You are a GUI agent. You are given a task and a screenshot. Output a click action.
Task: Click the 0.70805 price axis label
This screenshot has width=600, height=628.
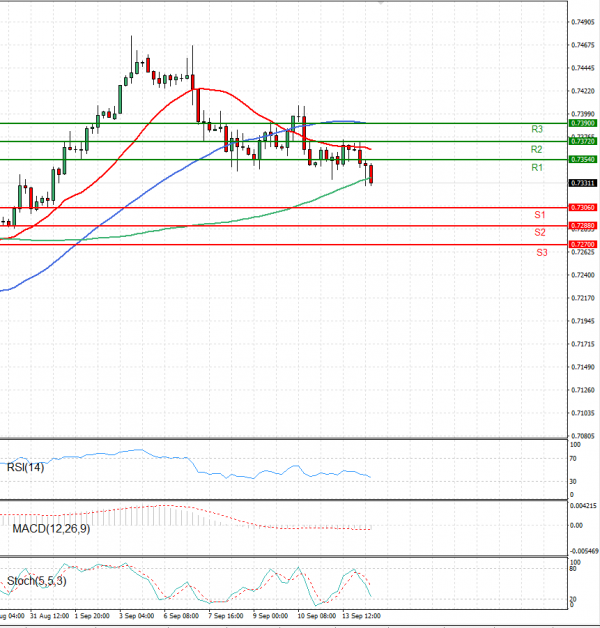tap(583, 436)
